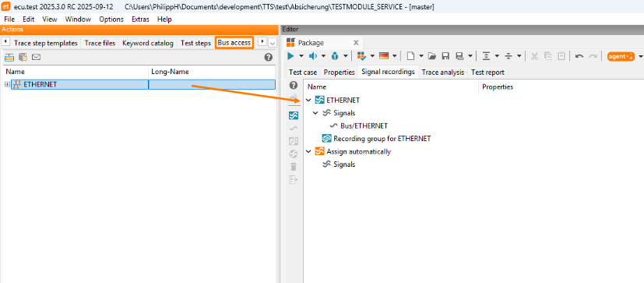Click the help question mark in Actions panel

pyautogui.click(x=269, y=57)
